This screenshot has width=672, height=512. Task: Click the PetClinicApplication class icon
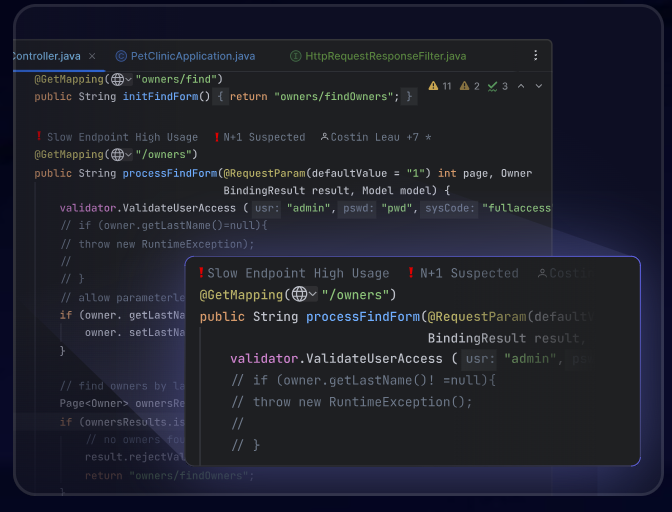click(x=121, y=56)
